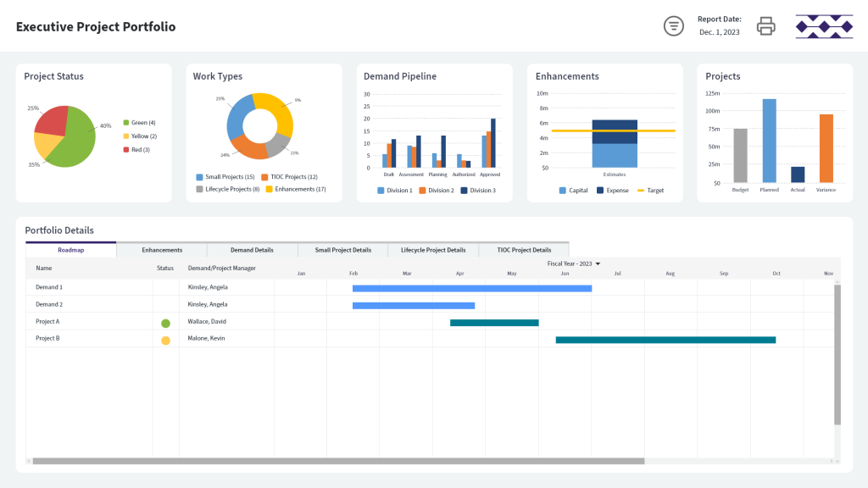Open the filter icon in header
This screenshot has width=868, height=488.
coord(673,26)
